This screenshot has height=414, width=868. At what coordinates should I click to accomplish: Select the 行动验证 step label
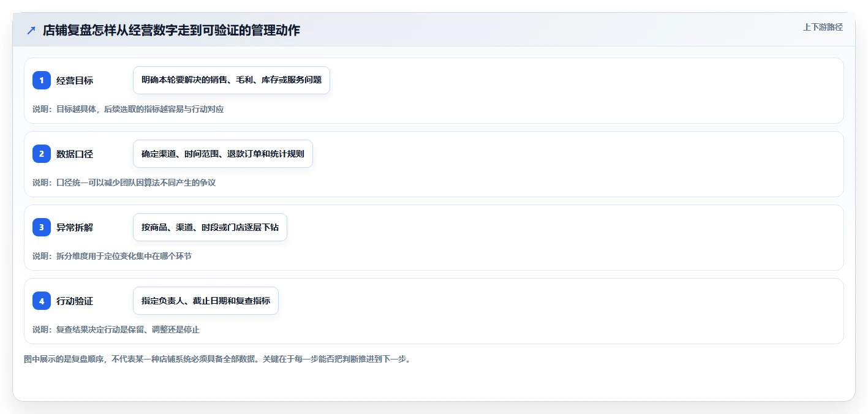[x=75, y=301]
